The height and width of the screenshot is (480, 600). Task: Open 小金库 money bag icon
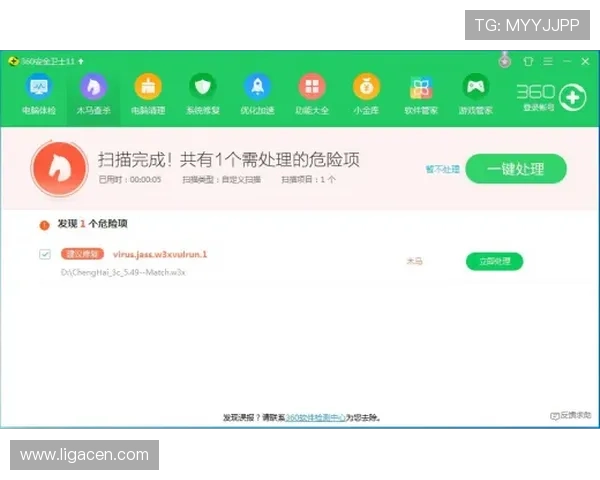366,87
